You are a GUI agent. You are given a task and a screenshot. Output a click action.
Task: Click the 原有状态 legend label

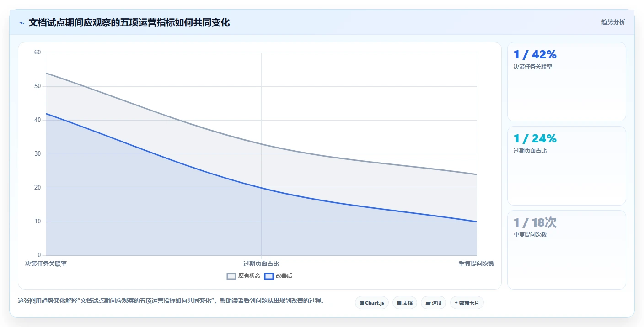249,276
